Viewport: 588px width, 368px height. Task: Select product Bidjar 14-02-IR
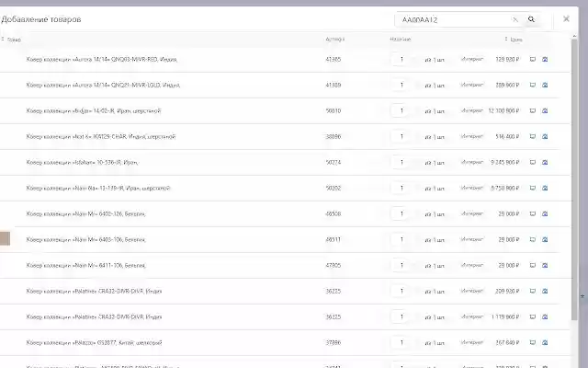[x=94, y=110]
